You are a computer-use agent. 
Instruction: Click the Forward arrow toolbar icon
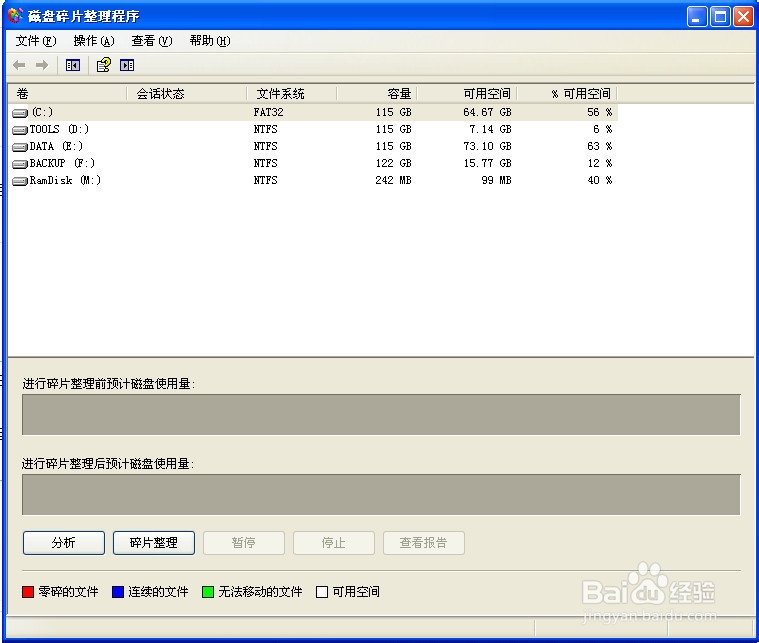(42, 65)
